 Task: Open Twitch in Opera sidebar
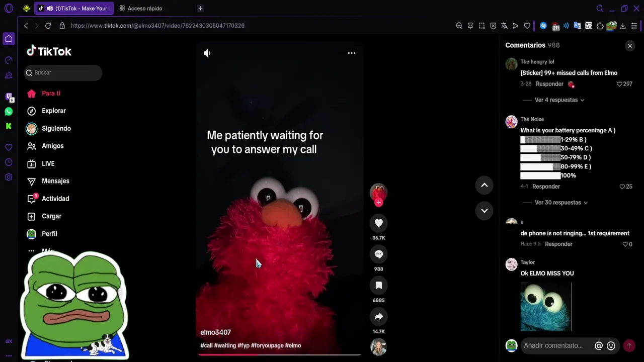9,97
